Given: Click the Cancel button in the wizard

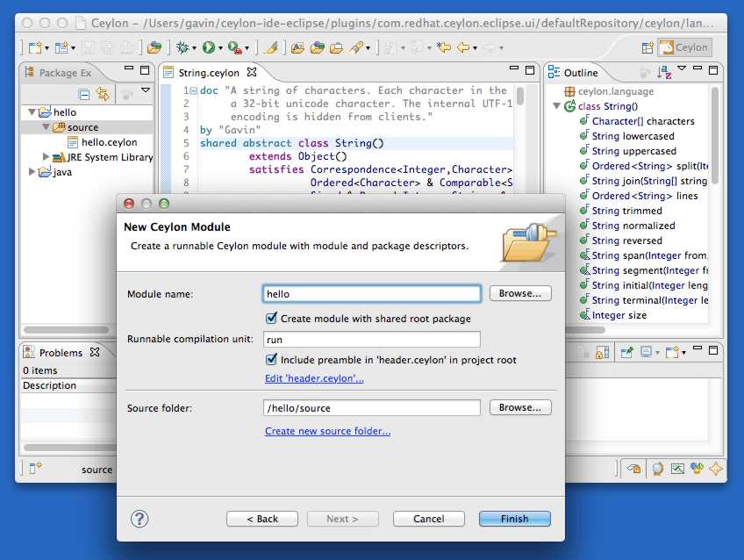Looking at the screenshot, I should (429, 519).
